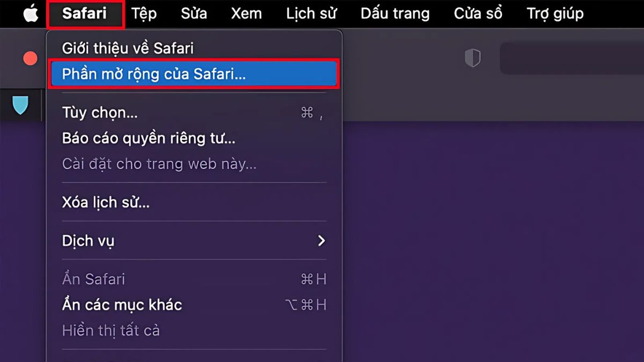This screenshot has width=644, height=362.
Task: Open the Xem menu
Action: (246, 13)
